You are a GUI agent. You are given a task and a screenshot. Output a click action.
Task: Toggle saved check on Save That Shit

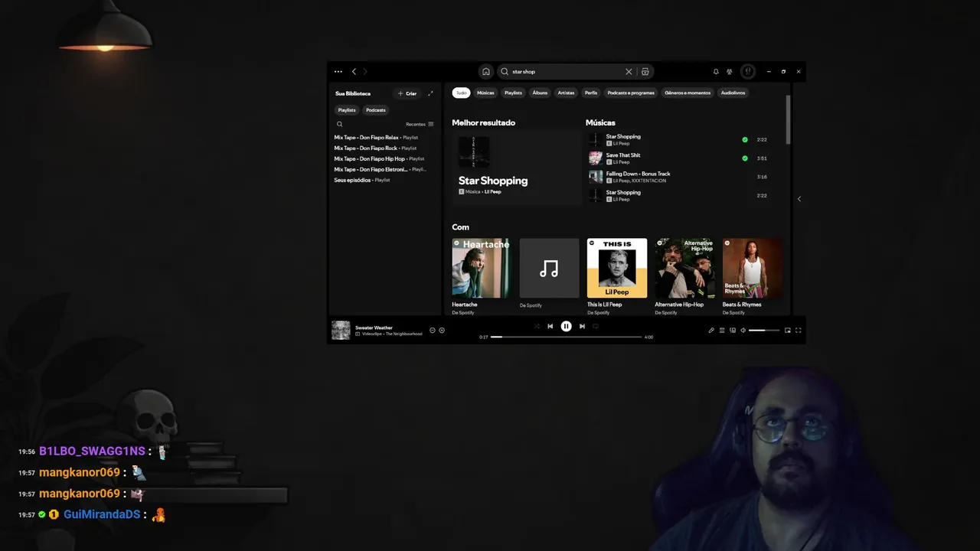[x=745, y=158]
